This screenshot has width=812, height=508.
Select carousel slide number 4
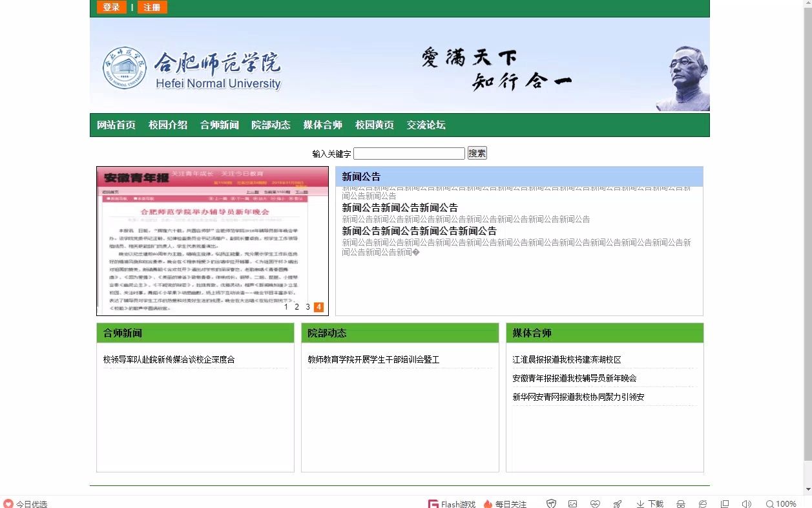[x=318, y=307]
